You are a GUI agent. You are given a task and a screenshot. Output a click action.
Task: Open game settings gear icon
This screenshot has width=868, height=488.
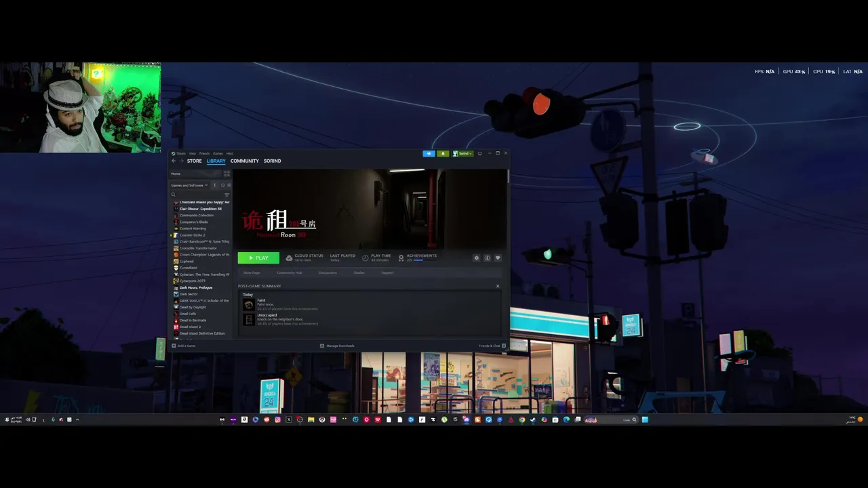pyautogui.click(x=477, y=258)
